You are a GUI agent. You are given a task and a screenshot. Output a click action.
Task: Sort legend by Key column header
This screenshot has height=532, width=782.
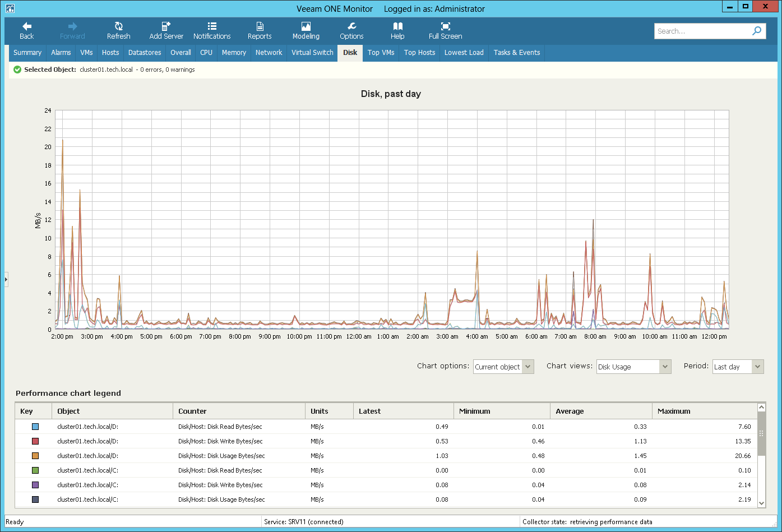(x=34, y=411)
